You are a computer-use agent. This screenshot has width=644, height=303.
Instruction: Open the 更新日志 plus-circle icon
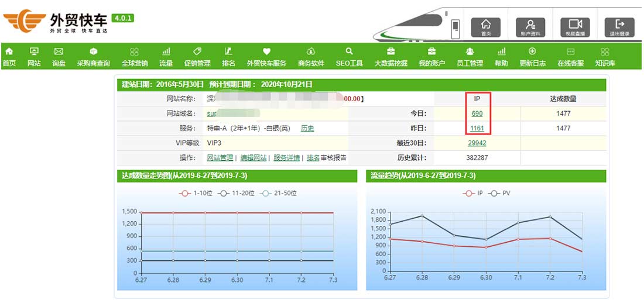532,51
